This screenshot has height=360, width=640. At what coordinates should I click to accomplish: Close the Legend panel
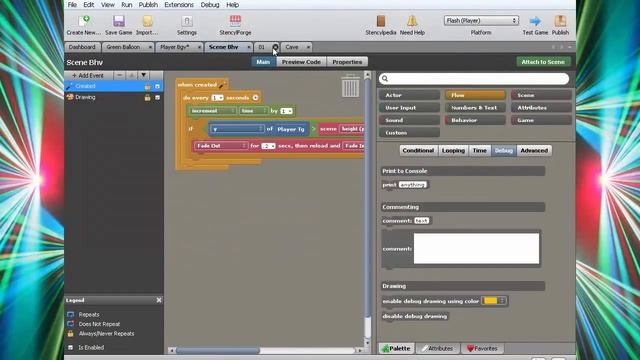[159, 300]
